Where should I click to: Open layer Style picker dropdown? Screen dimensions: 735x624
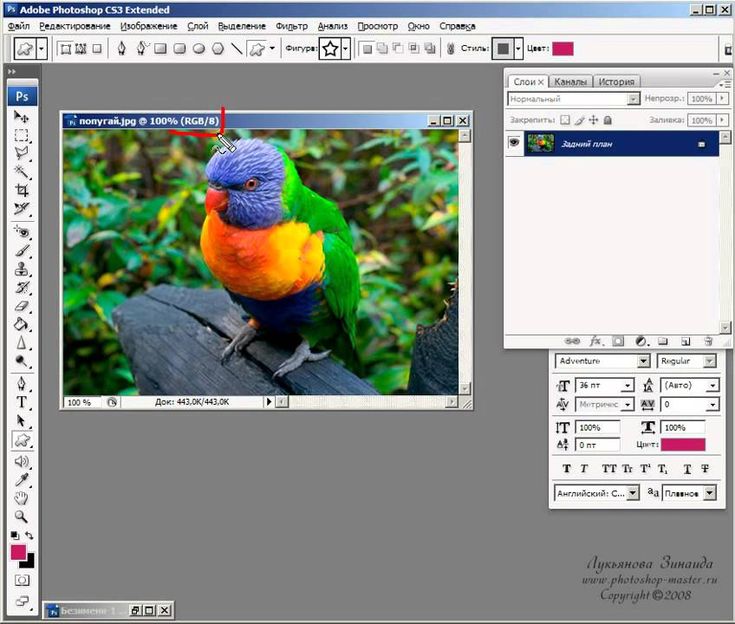pyautogui.click(x=518, y=48)
